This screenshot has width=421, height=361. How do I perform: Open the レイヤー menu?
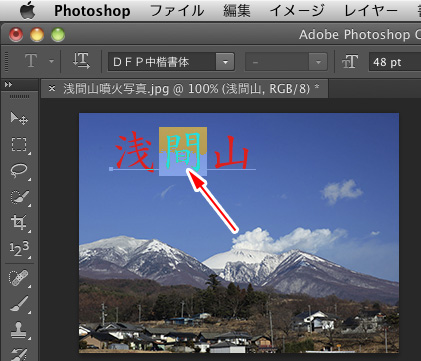(371, 11)
